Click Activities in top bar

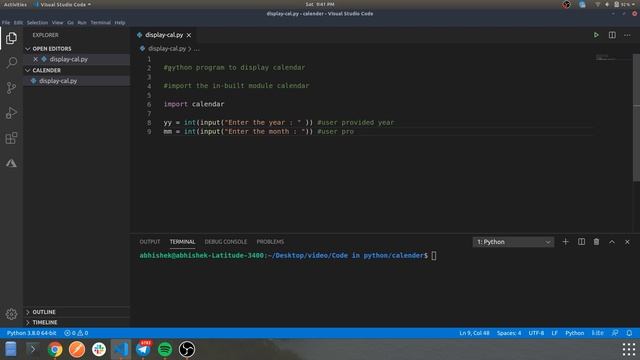pos(15,4)
